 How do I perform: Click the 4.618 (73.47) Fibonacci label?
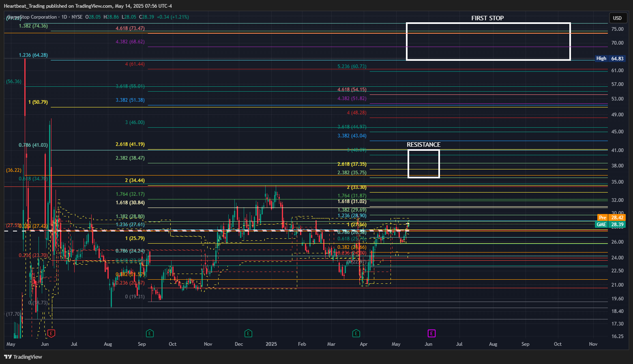(x=130, y=28)
